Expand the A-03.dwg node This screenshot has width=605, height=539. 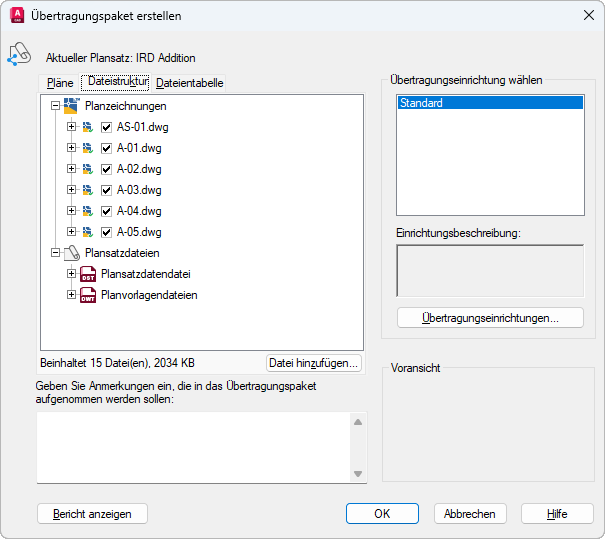pyautogui.click(x=71, y=189)
